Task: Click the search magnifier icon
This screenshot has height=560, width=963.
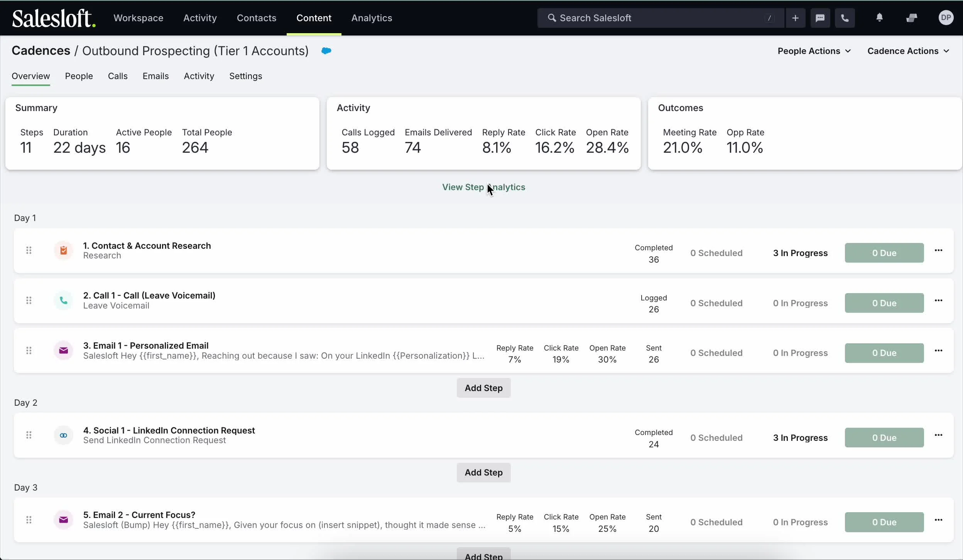Action: [552, 18]
